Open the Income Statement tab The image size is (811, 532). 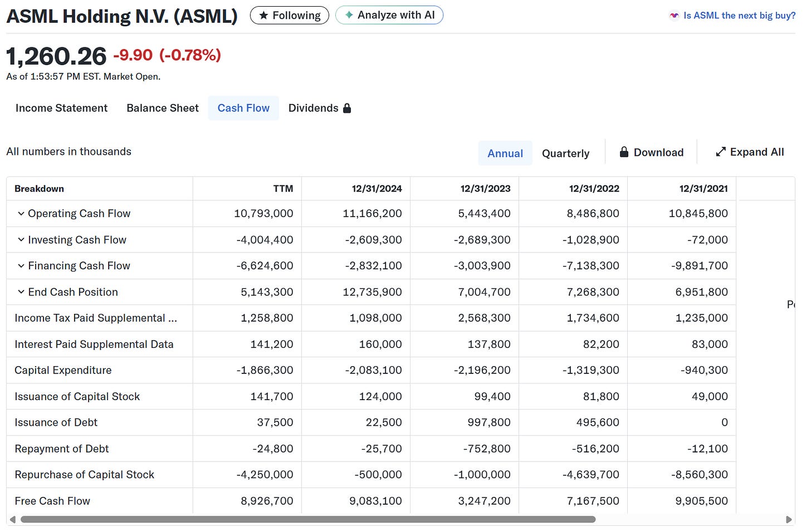(61, 108)
